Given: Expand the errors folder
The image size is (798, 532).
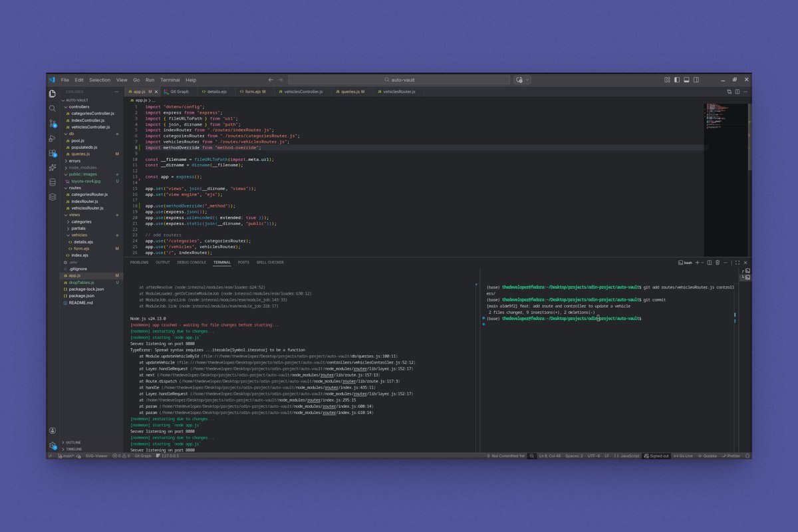Looking at the screenshot, I should click(74, 161).
